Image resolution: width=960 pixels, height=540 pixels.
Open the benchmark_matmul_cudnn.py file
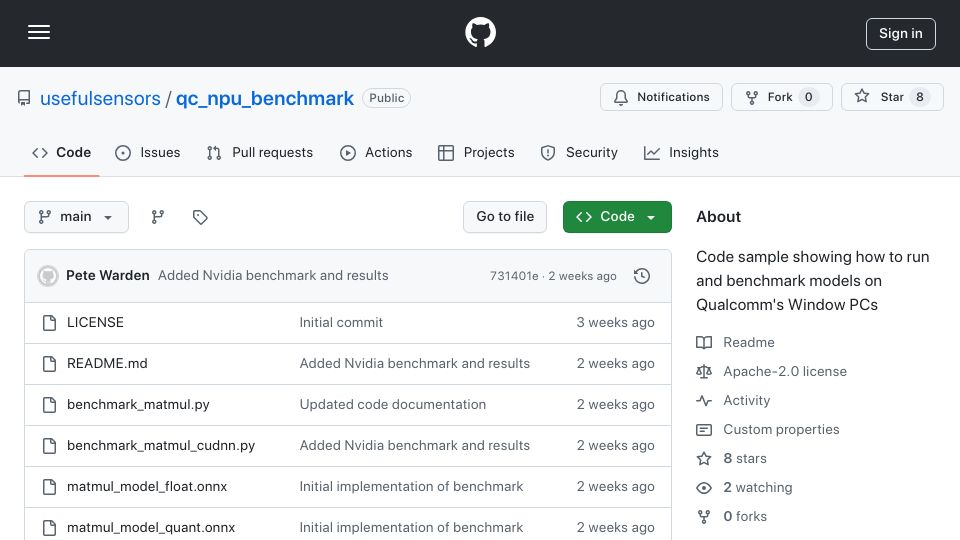pyautogui.click(x=161, y=446)
